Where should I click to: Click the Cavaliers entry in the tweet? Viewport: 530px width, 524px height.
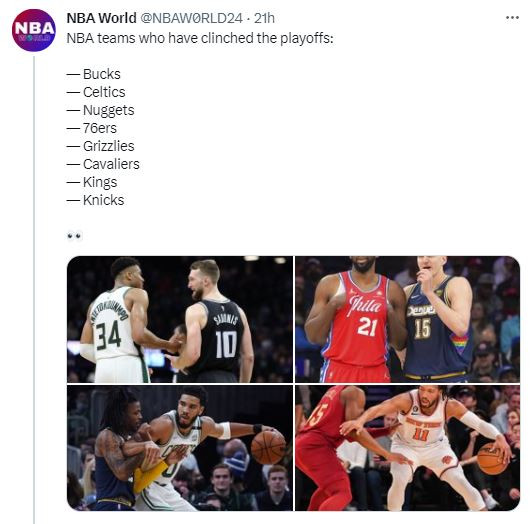[x=103, y=164]
